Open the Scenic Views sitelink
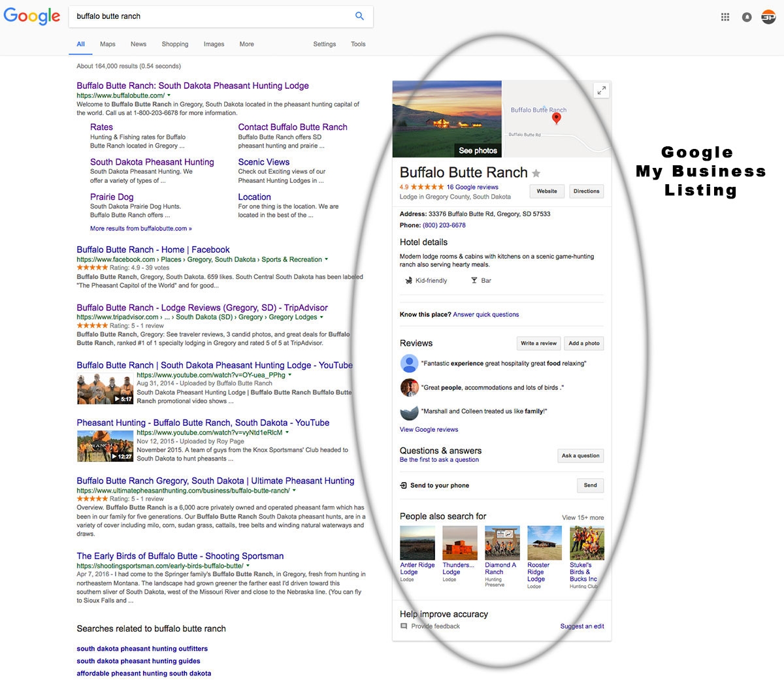Image resolution: width=784 pixels, height=680 pixels. click(x=264, y=162)
